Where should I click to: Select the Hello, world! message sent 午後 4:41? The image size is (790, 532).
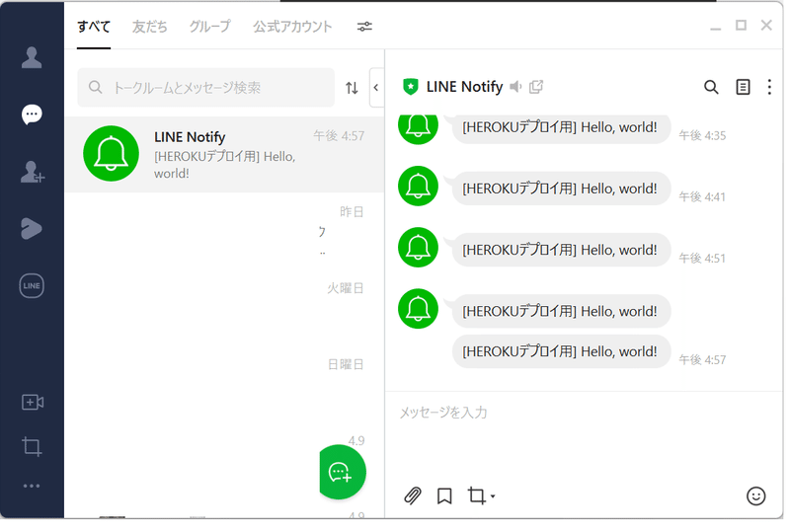[x=561, y=189]
